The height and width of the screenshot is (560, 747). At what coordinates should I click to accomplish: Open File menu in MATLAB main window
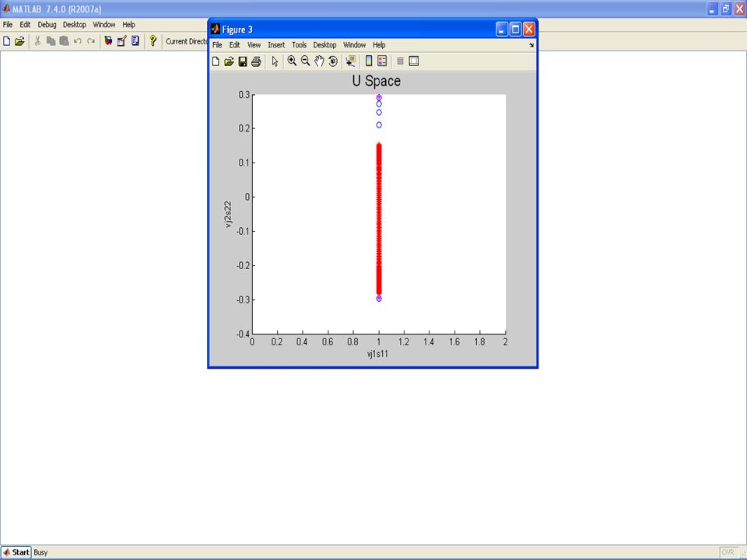pyautogui.click(x=8, y=25)
